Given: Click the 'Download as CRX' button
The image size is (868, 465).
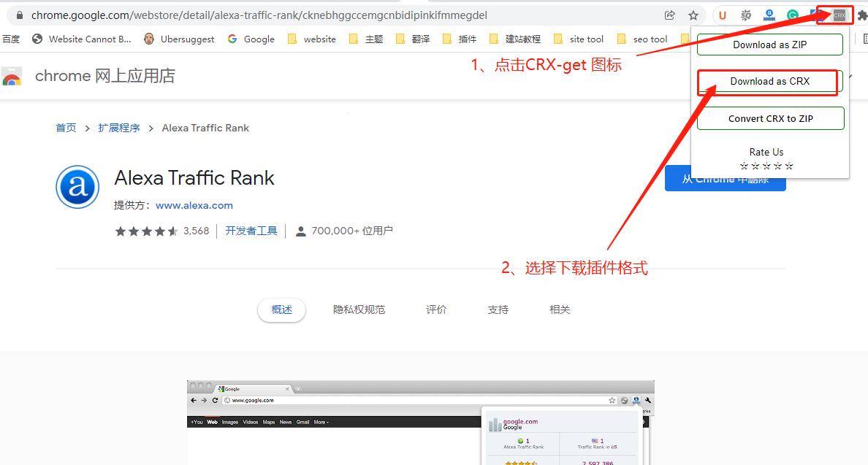Looking at the screenshot, I should pos(770,81).
